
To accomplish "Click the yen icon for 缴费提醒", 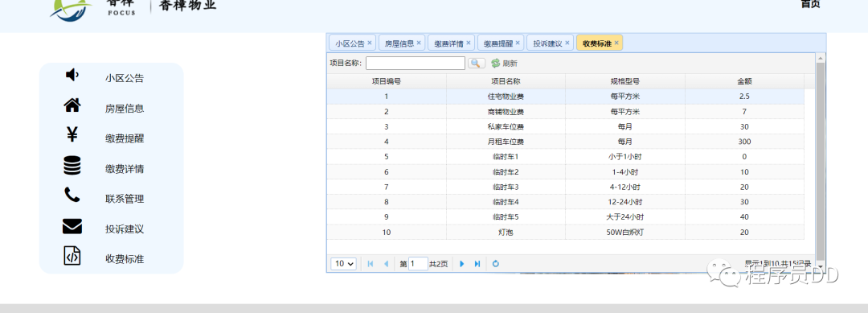I will [72, 134].
